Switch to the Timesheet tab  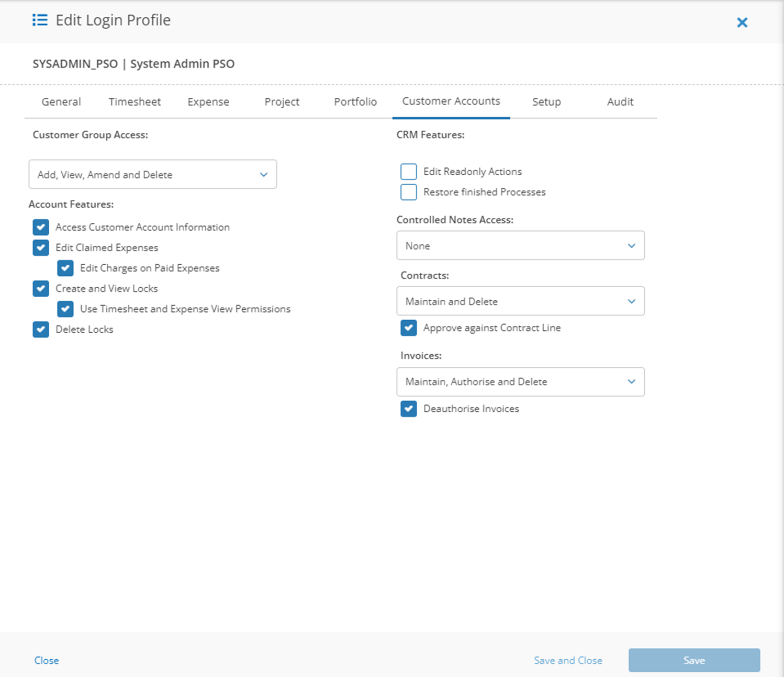[x=135, y=102]
